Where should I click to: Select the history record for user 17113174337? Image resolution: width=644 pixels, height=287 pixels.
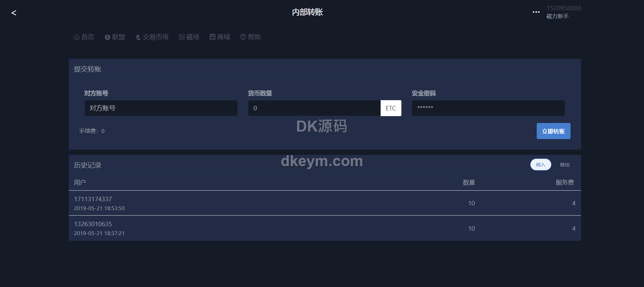coord(325,203)
